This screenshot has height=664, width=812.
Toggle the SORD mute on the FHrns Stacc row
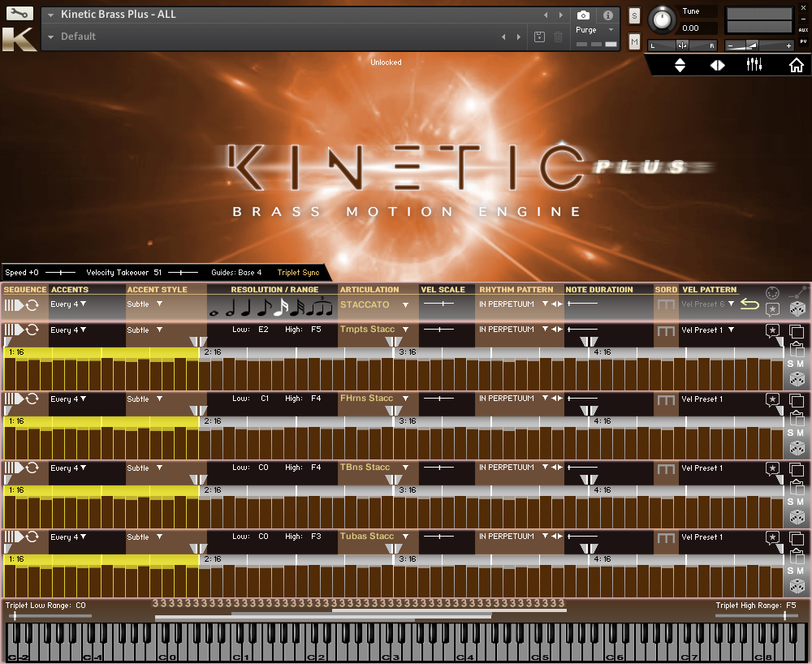click(x=666, y=399)
